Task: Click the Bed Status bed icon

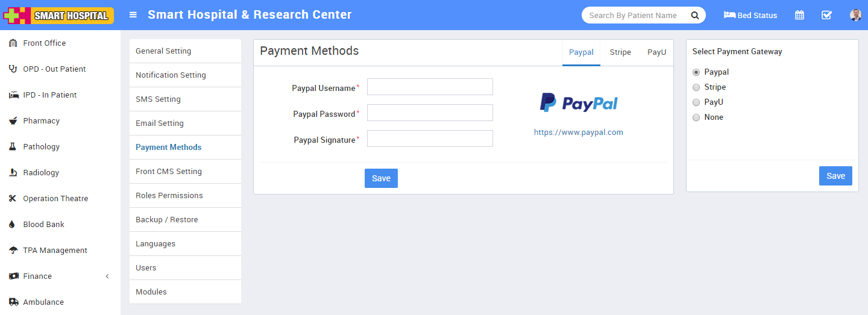Action: pyautogui.click(x=729, y=15)
